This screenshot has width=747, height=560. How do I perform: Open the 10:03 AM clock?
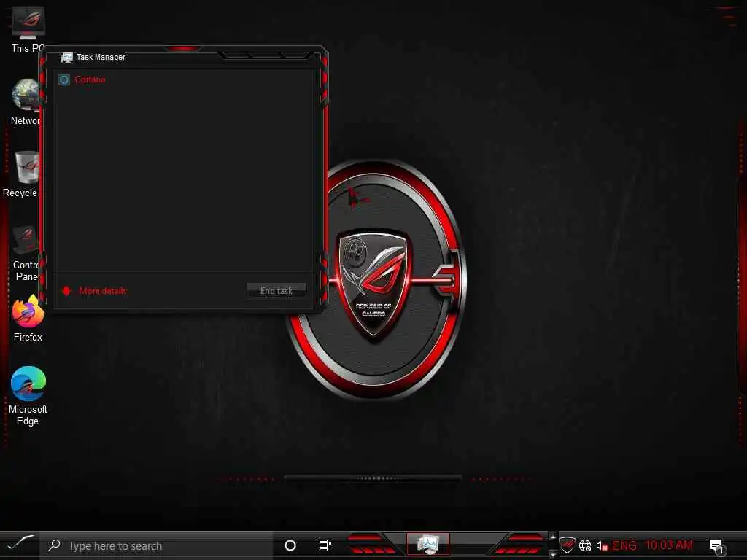pos(669,545)
